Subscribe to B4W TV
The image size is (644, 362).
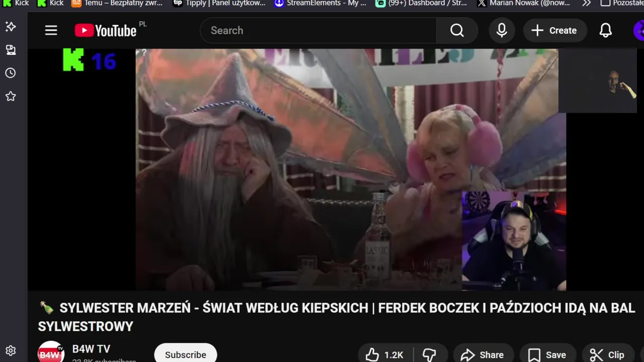pos(186,354)
